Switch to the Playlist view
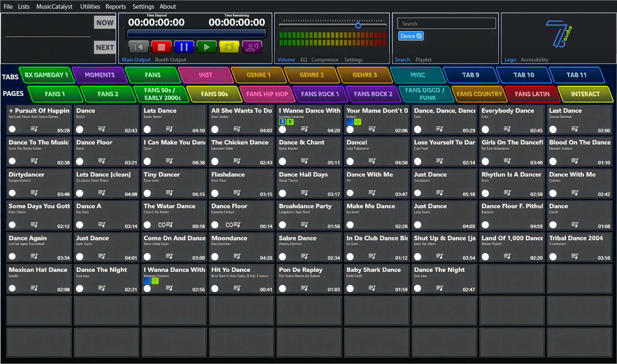The height and width of the screenshot is (364, 617). tap(423, 60)
